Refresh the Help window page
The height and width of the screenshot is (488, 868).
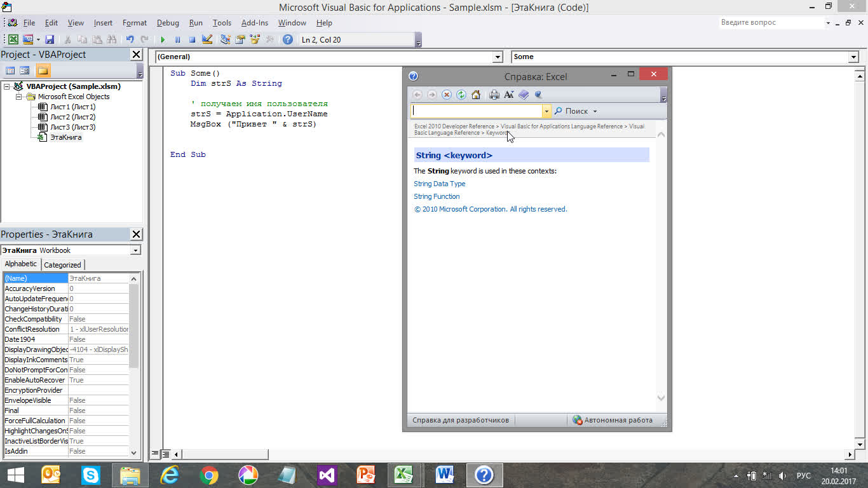pyautogui.click(x=461, y=95)
